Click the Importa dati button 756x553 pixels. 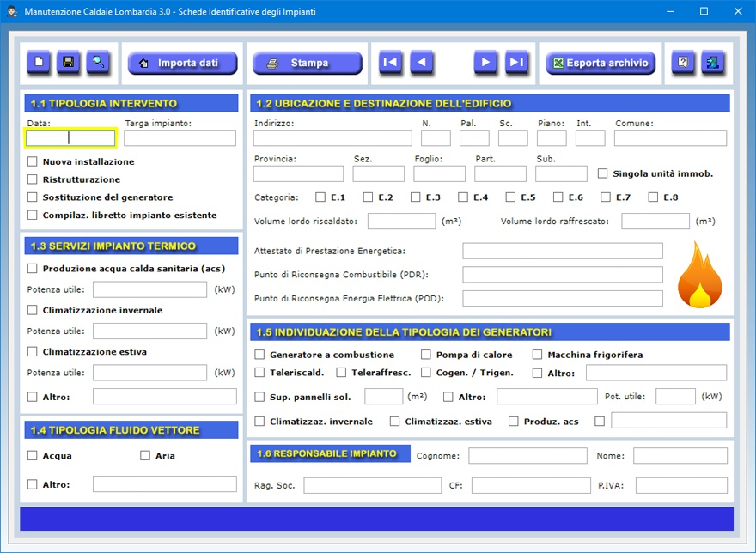pos(182,64)
